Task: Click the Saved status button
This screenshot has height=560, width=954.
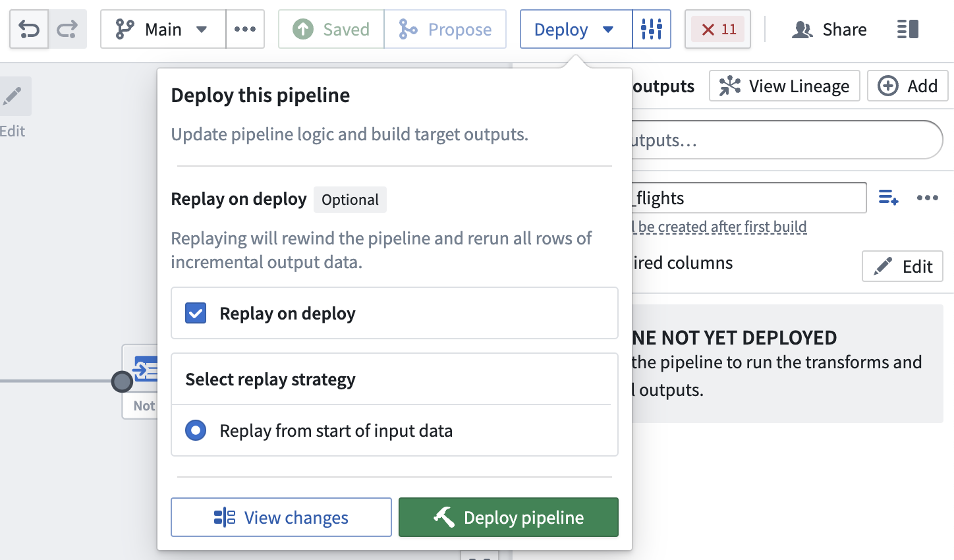Action: tap(331, 29)
